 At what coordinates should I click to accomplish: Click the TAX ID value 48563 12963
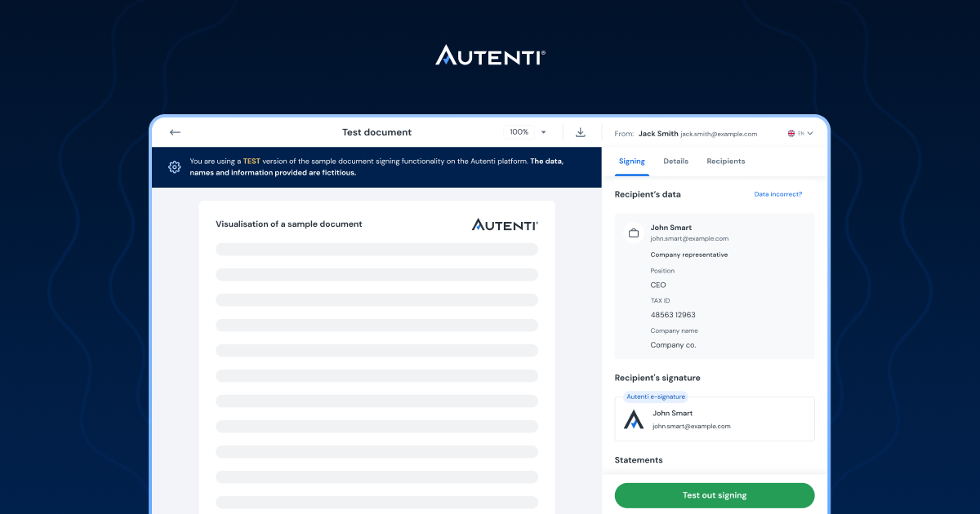click(673, 315)
